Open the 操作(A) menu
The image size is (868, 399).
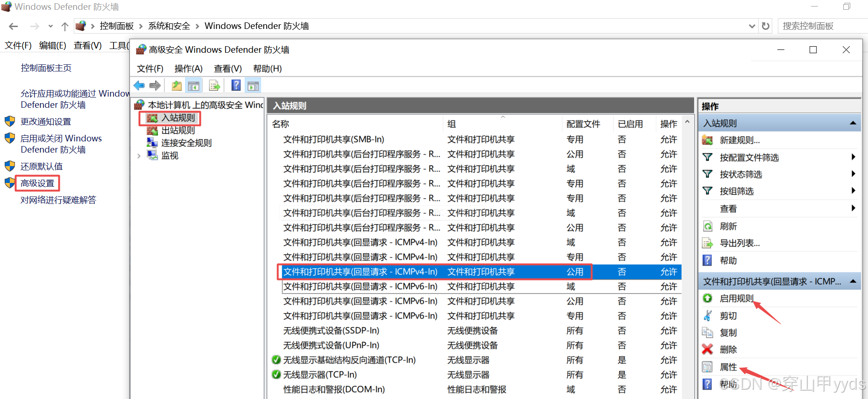pos(188,69)
